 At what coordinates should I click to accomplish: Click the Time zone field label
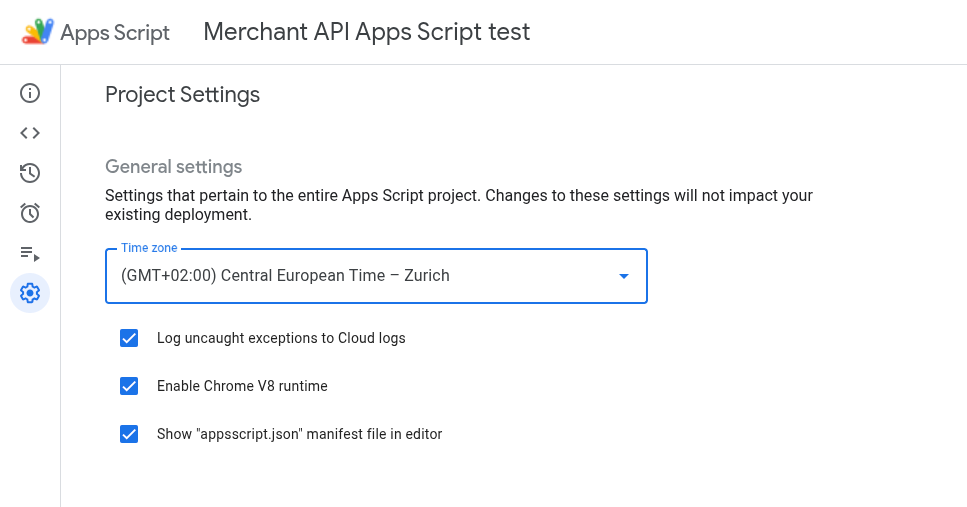(149, 248)
